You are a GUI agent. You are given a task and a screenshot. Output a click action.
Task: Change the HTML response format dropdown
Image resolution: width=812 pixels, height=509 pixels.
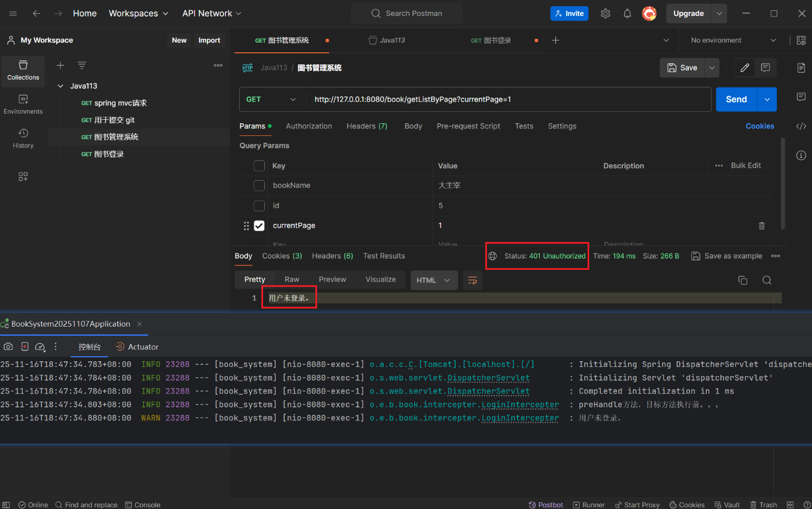pos(434,280)
